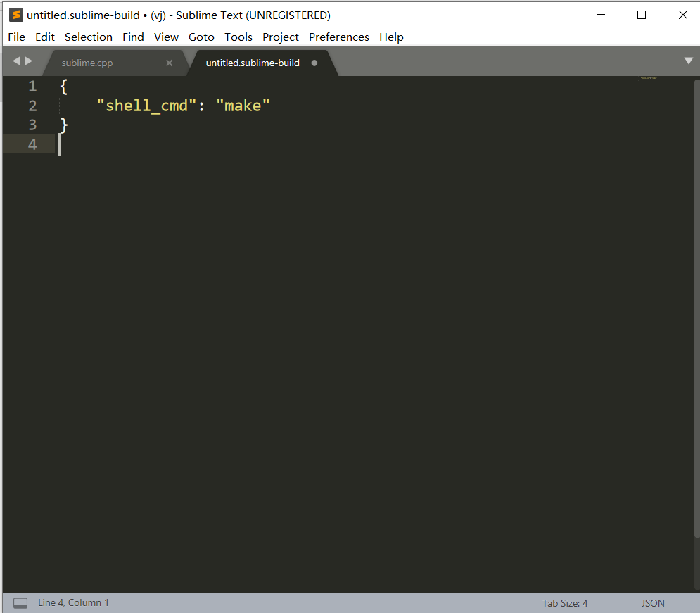Open the Tools menu
Screen dimensions: 700x613
coord(238,37)
